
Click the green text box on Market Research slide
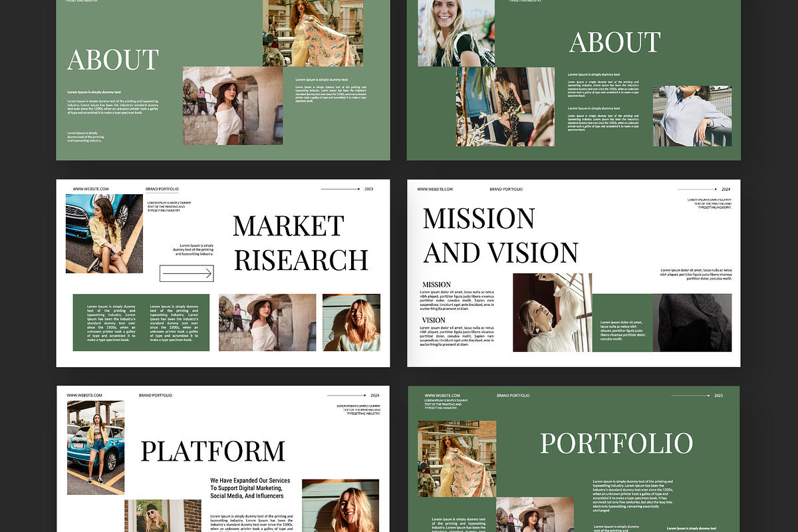coord(141,323)
